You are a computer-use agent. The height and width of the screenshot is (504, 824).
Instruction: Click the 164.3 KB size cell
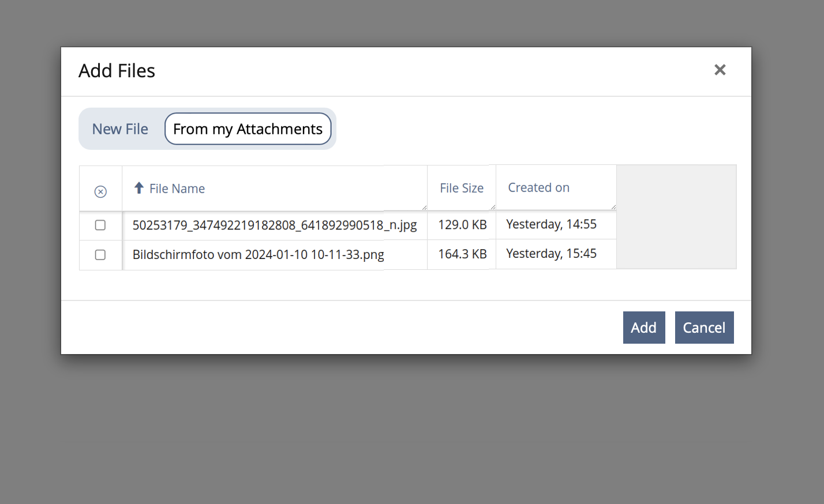462,254
